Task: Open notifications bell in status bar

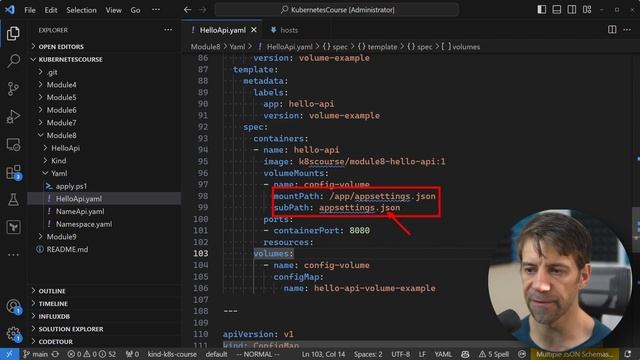Action: (628, 354)
